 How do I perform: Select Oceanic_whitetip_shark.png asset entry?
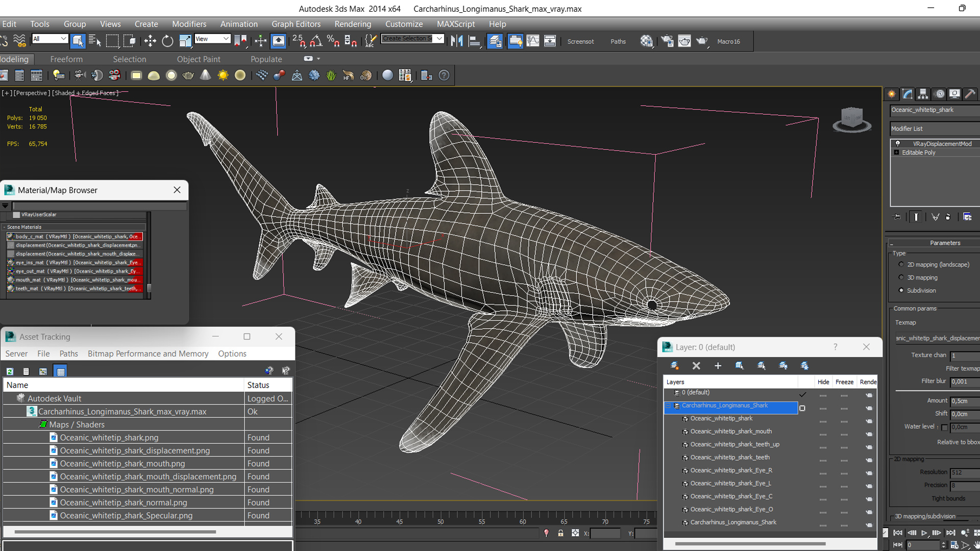[109, 437]
